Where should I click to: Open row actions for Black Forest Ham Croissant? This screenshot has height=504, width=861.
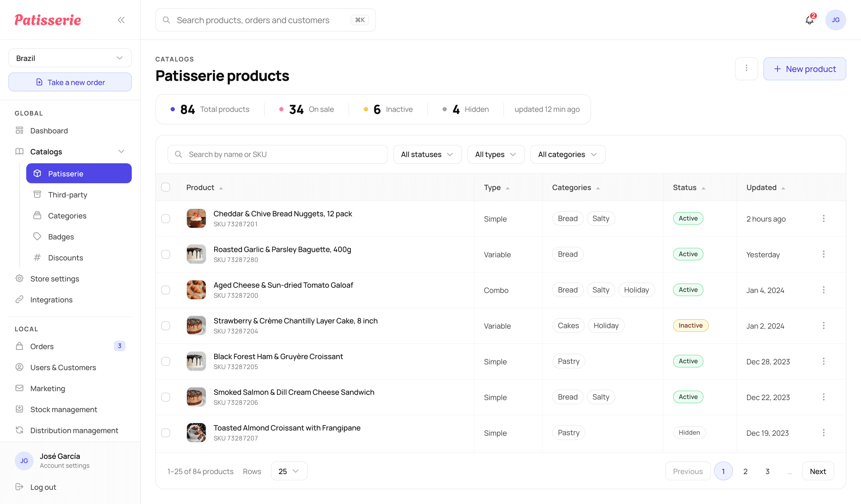[824, 361]
